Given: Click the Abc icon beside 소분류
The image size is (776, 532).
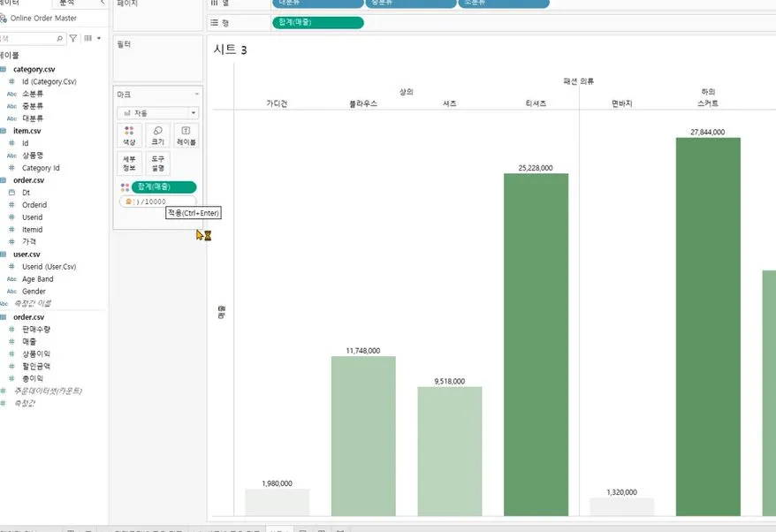Looking at the screenshot, I should (x=11, y=94).
